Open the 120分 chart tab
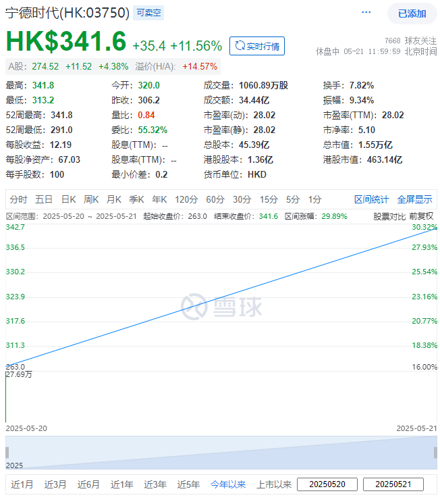The width and height of the screenshot is (440, 504). (x=186, y=199)
